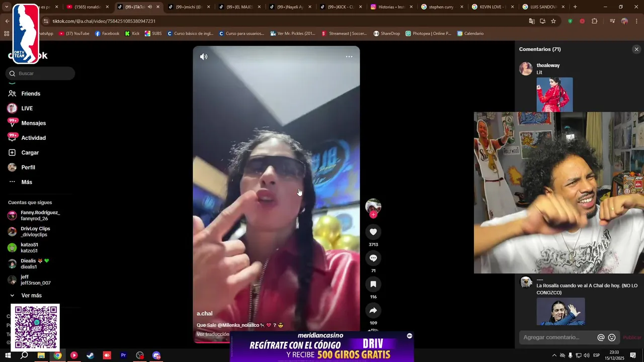Switch to the Historias Instagram tab
This screenshot has height=362, width=644.
(x=391, y=7)
